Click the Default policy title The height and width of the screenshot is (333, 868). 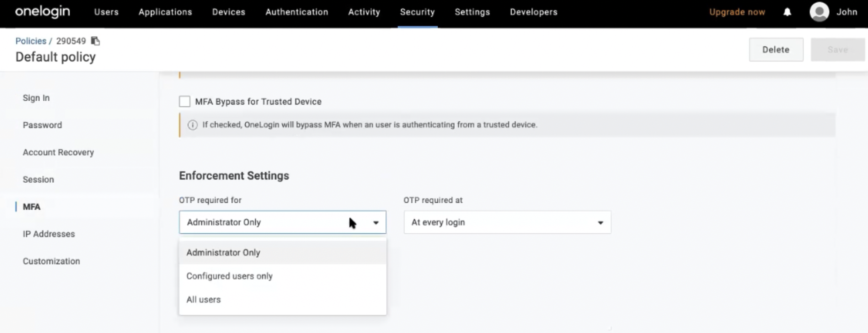point(56,57)
